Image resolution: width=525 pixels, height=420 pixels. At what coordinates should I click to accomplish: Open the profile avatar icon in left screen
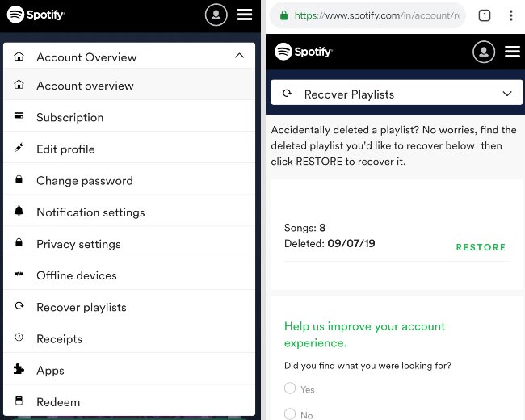click(216, 15)
